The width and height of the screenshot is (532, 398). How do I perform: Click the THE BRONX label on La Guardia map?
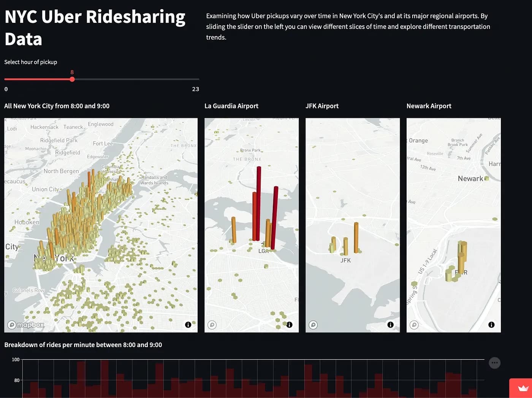pyautogui.click(x=247, y=159)
